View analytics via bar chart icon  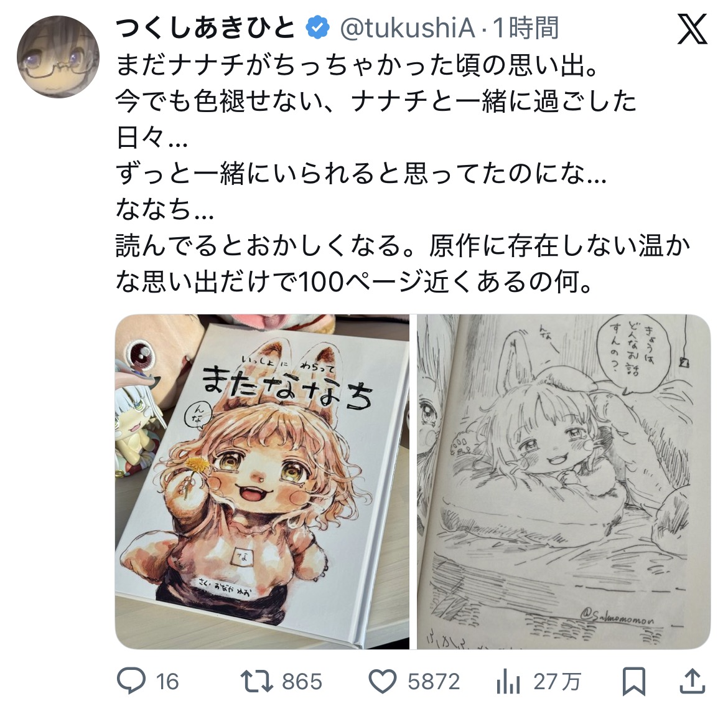pos(508,682)
